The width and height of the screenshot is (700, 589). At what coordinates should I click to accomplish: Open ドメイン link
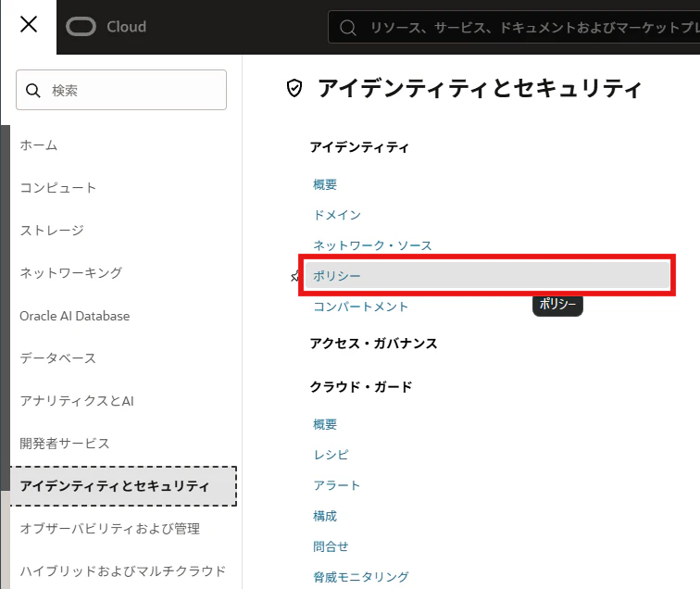337,215
